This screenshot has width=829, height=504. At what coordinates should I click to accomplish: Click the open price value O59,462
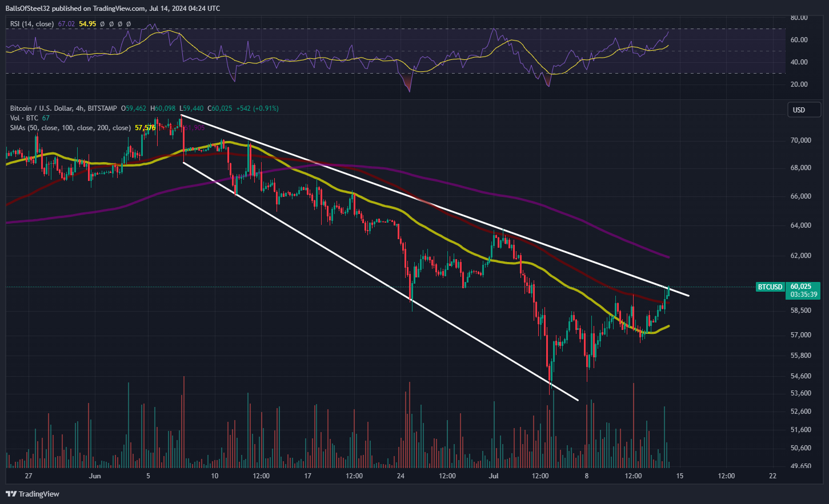point(134,108)
